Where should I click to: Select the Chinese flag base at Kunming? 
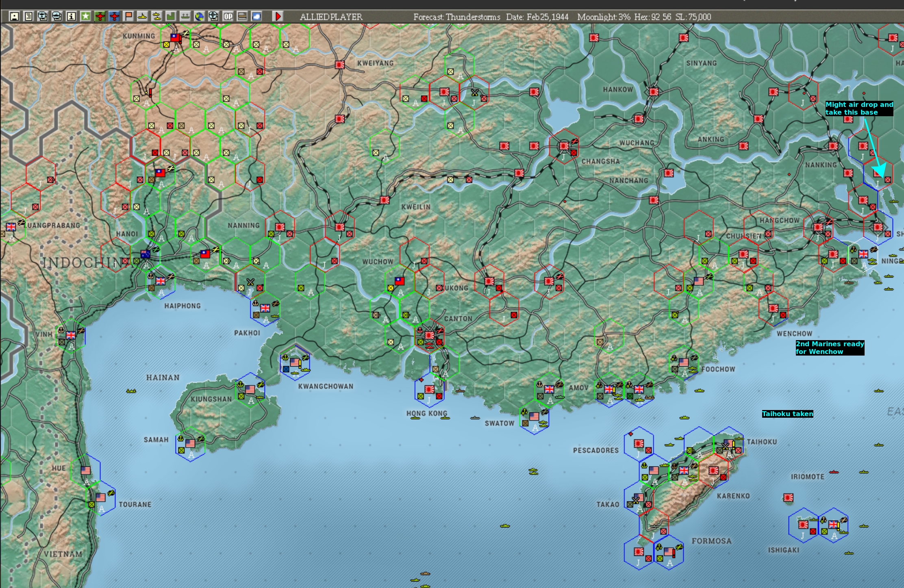175,37
